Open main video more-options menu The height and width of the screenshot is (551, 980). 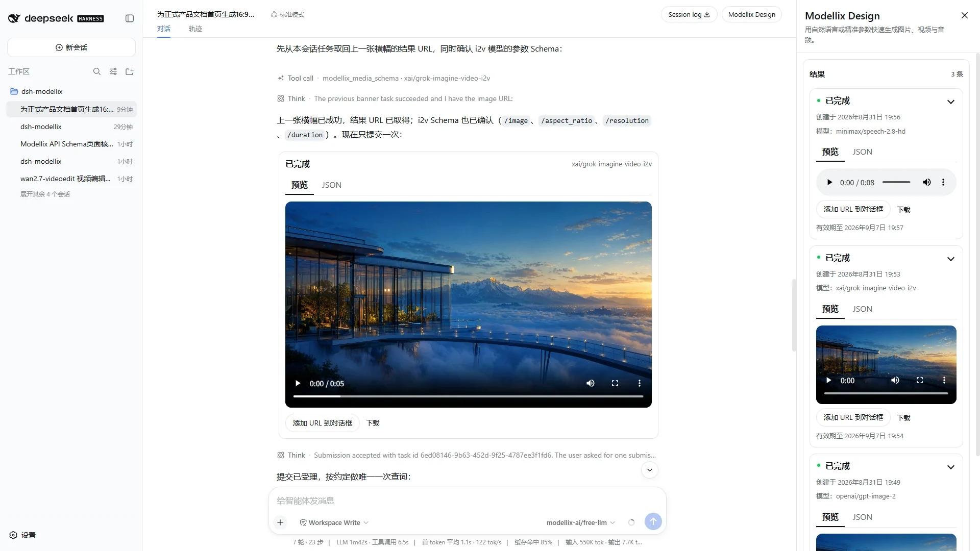pos(640,384)
